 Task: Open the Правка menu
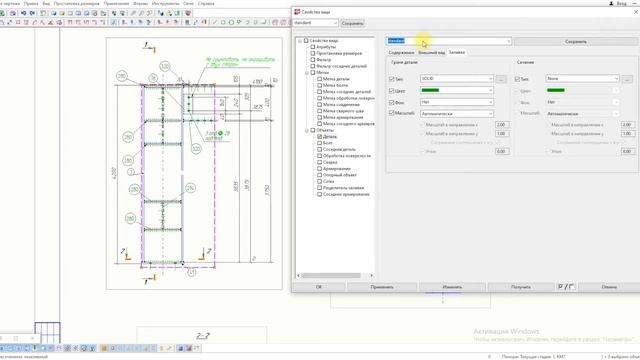(x=31, y=3)
